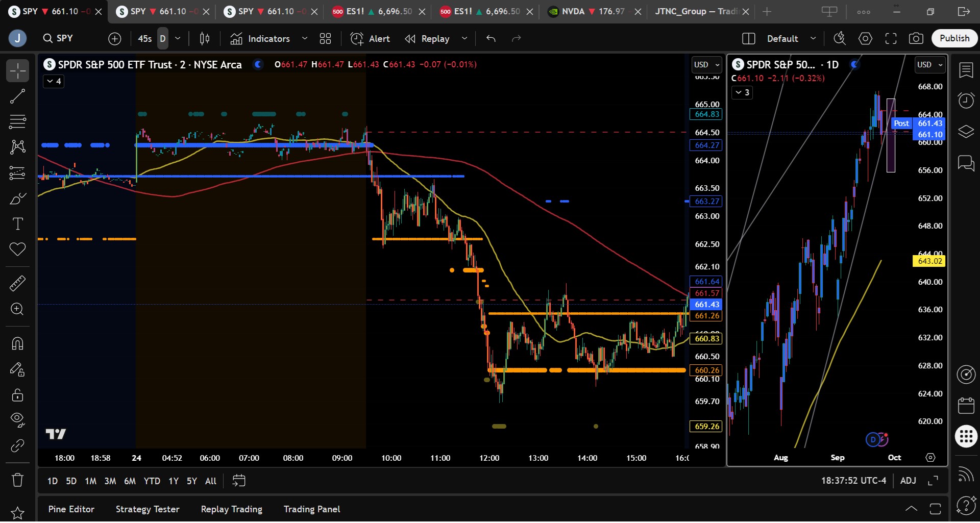Open the link drawings tool
This screenshot has height=523, width=980.
point(17,446)
